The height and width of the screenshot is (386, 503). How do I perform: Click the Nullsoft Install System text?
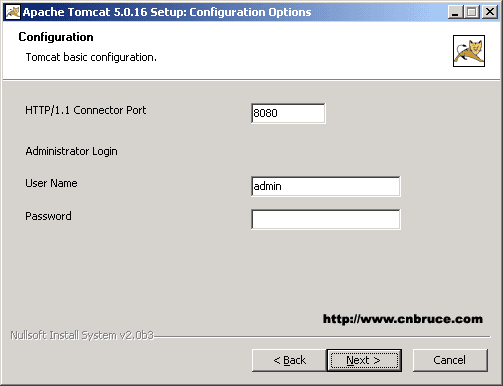click(82, 335)
